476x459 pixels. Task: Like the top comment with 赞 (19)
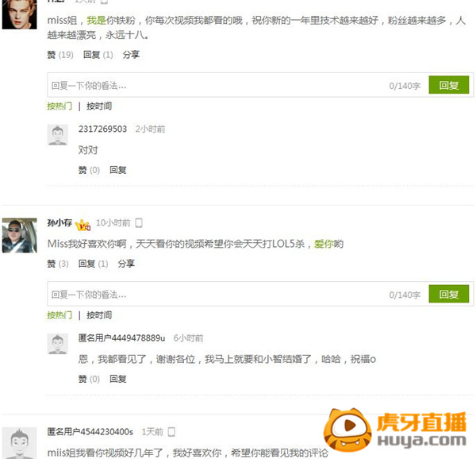(x=60, y=55)
